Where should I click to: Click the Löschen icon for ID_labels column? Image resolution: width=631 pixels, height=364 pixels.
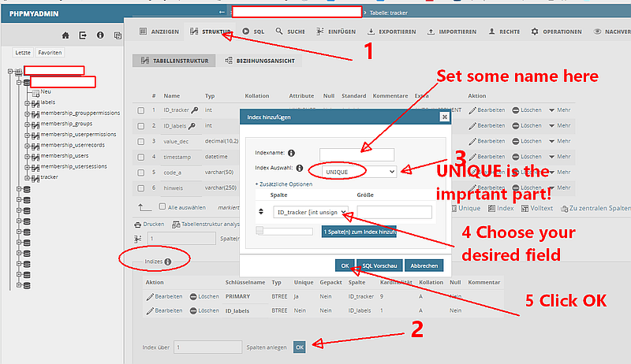point(516,126)
